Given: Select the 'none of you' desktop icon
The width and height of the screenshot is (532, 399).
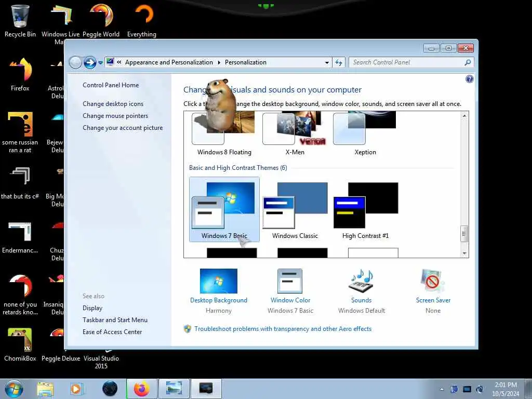Looking at the screenshot, I should (20, 295).
